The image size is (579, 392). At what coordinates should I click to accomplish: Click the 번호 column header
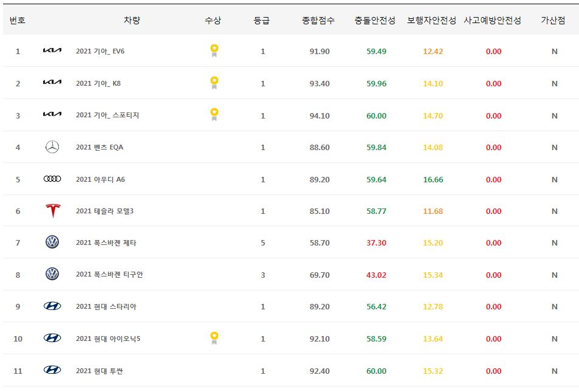point(18,20)
